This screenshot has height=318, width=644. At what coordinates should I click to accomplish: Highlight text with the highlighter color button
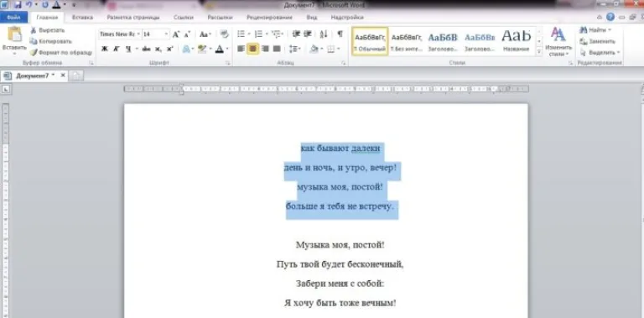(x=201, y=49)
